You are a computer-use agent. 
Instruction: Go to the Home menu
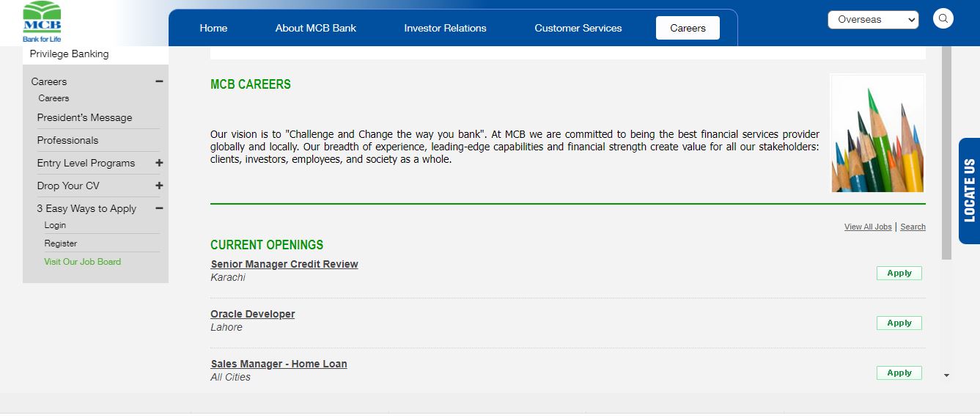point(213,28)
